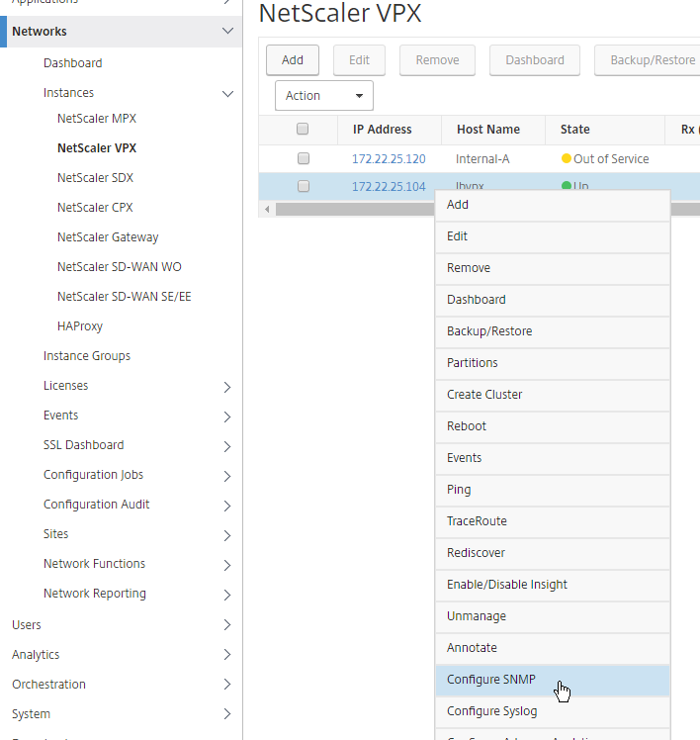Choose Unmanage in the context menu

tap(553, 616)
